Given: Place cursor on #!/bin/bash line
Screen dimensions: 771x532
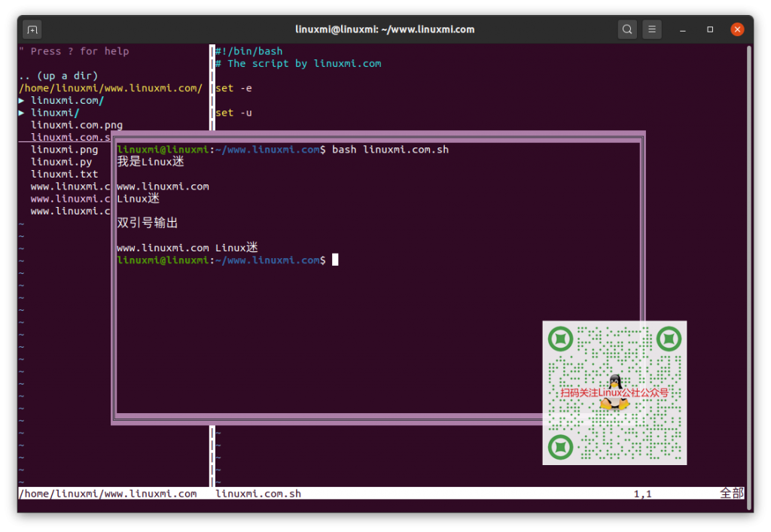Looking at the screenshot, I should click(x=248, y=51).
